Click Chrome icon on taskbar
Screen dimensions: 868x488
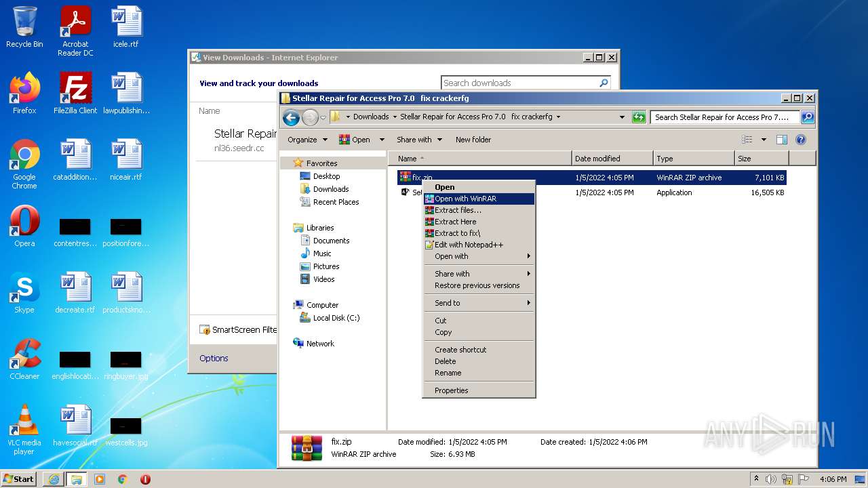pyautogui.click(x=123, y=479)
